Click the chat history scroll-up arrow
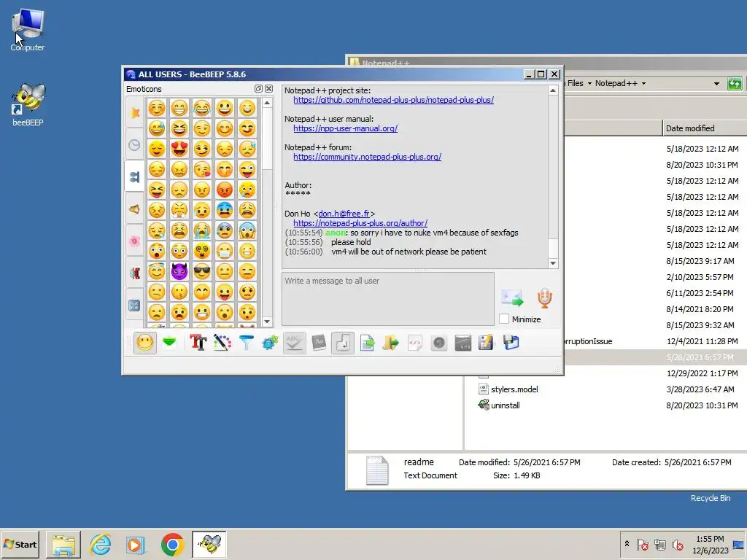Image resolution: width=747 pixels, height=560 pixels. click(553, 90)
